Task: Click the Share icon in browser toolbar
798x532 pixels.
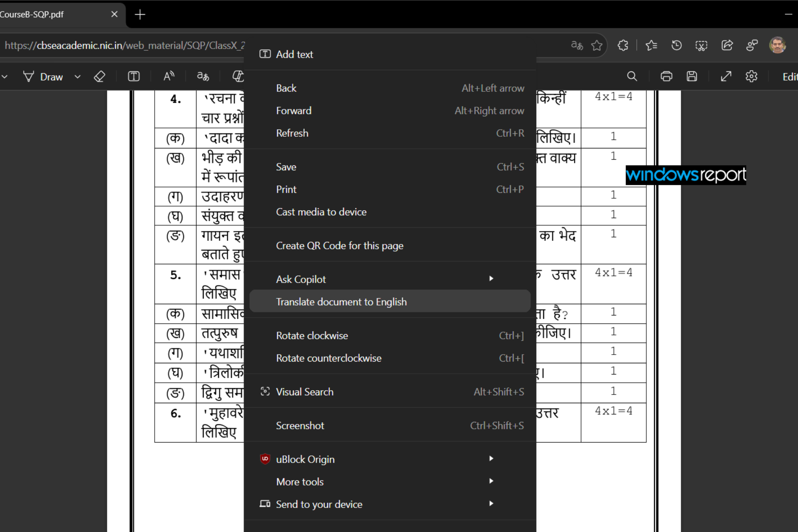Action: coord(727,45)
